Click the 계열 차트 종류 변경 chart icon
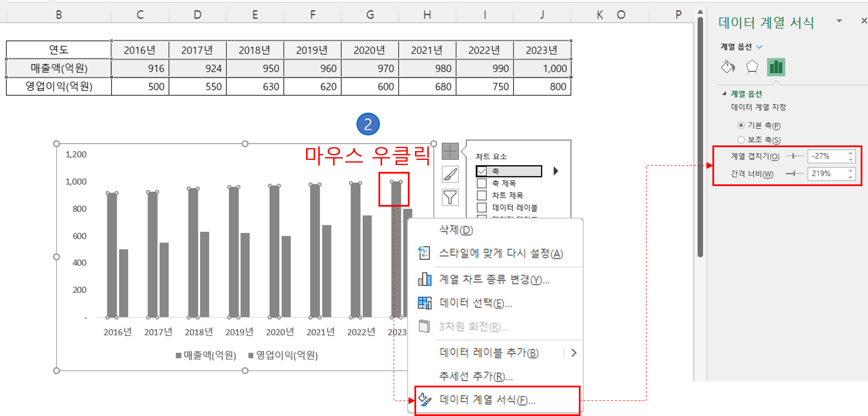The height and width of the screenshot is (416, 868). [x=424, y=279]
